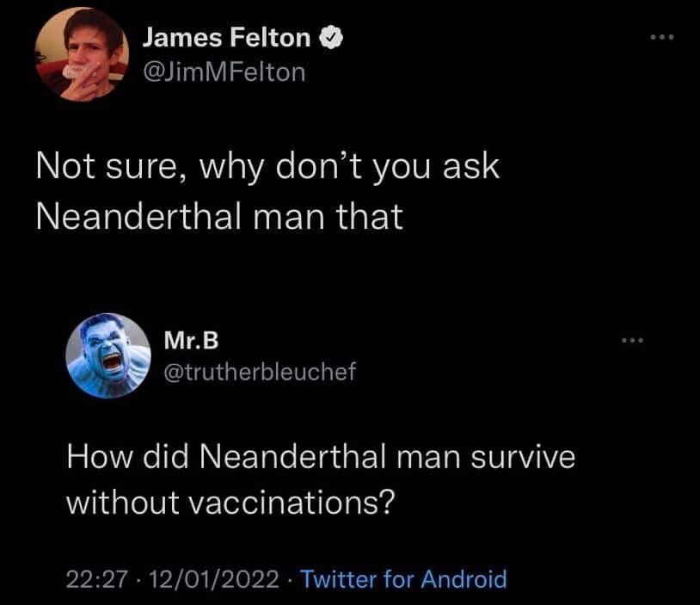Viewport: 700px width, 605px height.
Task: Click the words 'Not sure' in Felton's reply
Action: pos(101,165)
